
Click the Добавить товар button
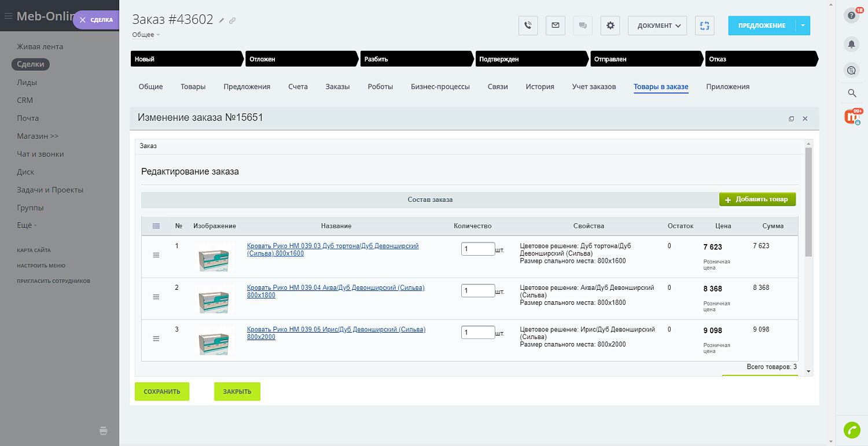click(x=757, y=199)
